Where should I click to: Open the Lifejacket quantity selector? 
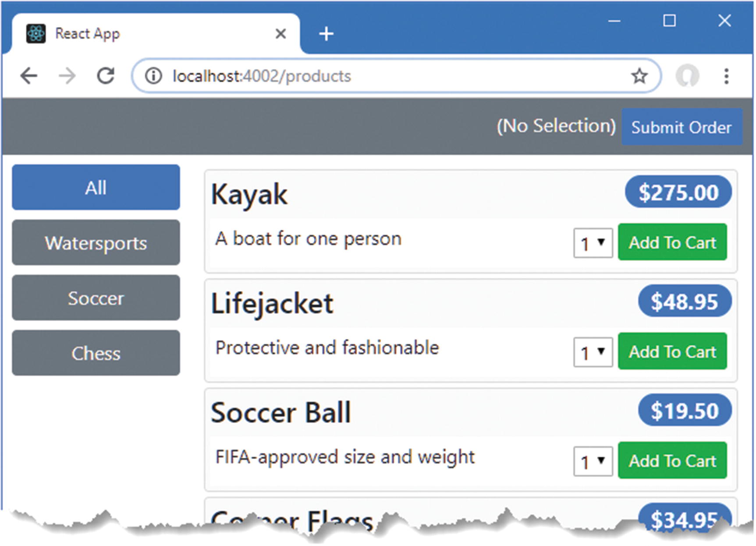click(593, 352)
